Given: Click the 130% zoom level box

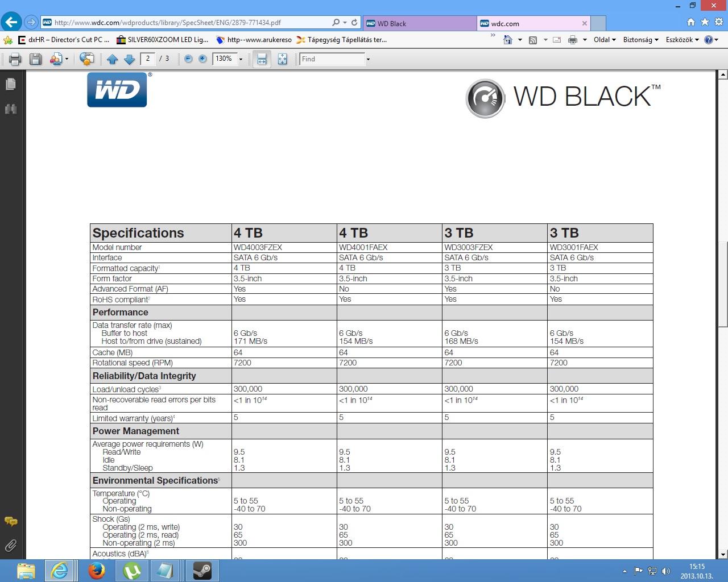Looking at the screenshot, I should (224, 59).
